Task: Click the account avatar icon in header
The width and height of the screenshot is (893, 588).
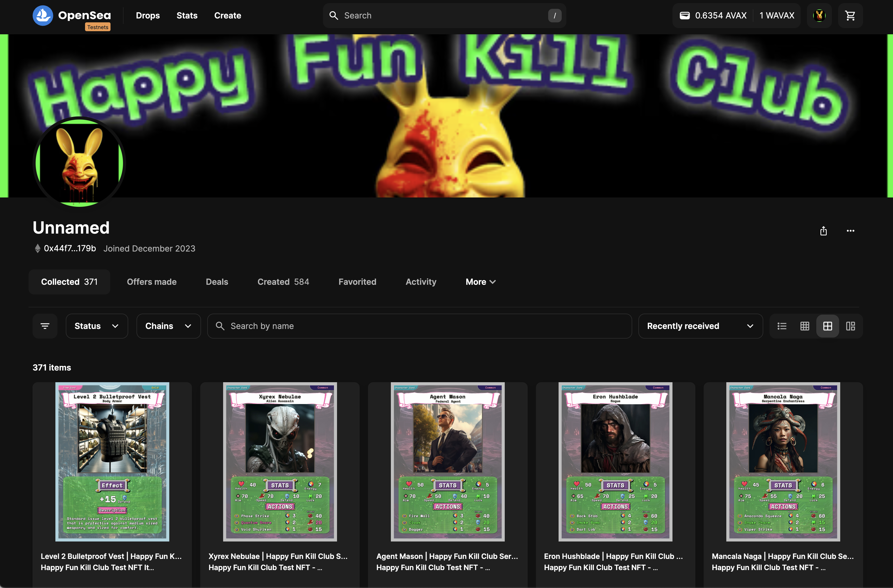Action: click(x=819, y=15)
